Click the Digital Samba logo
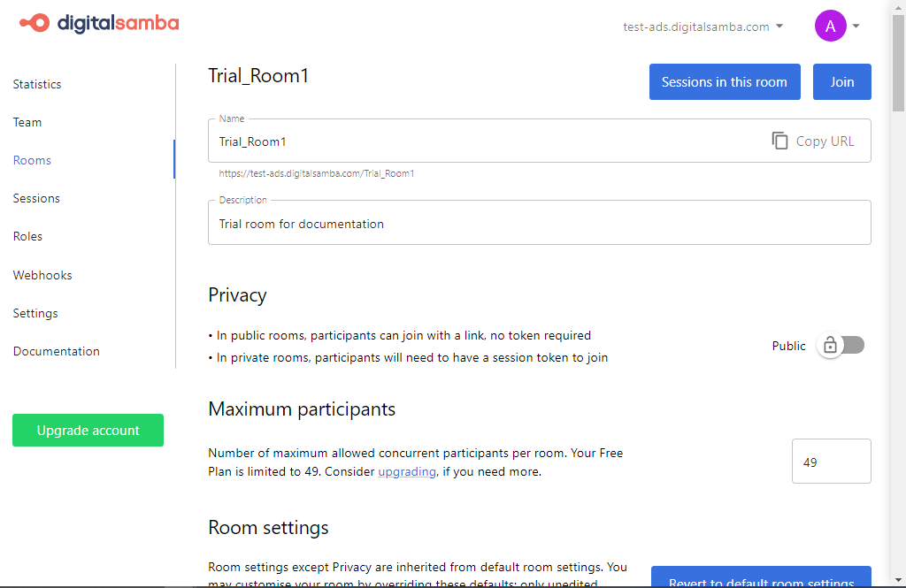 point(98,24)
